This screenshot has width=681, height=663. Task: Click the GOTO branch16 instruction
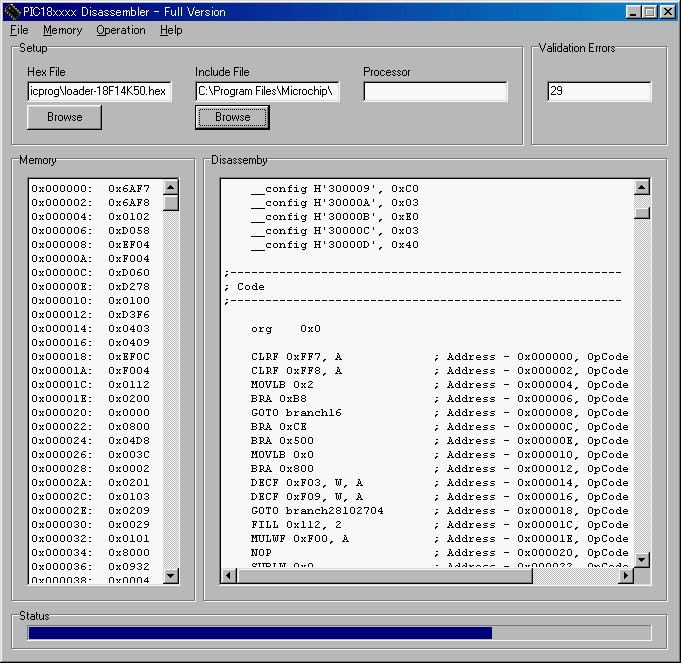[296, 412]
